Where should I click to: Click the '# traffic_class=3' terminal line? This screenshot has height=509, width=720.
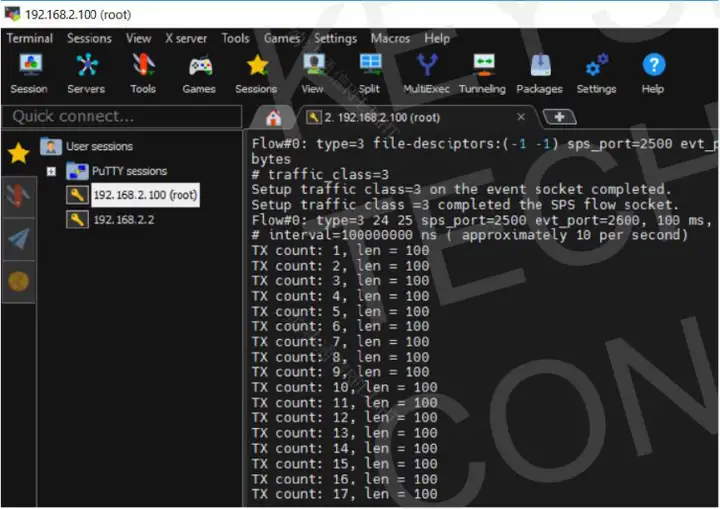point(320,175)
